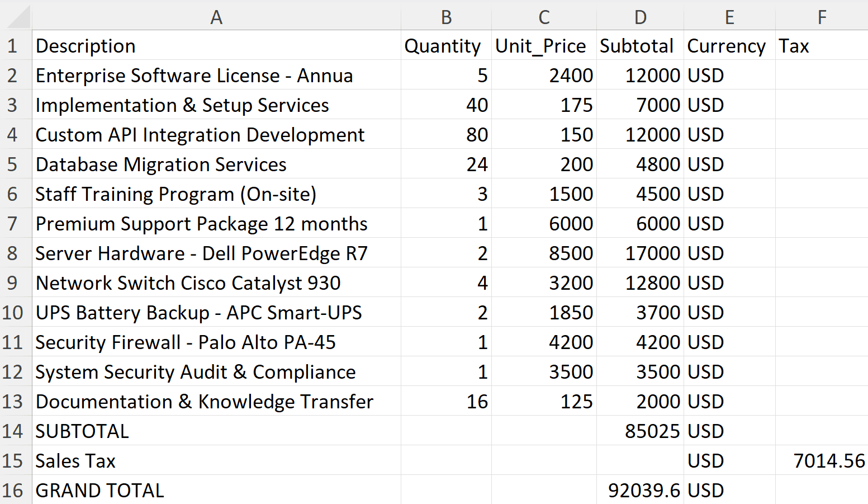This screenshot has height=504, width=868.
Task: Click the select-all corner button
Action: pyautogui.click(x=16, y=17)
